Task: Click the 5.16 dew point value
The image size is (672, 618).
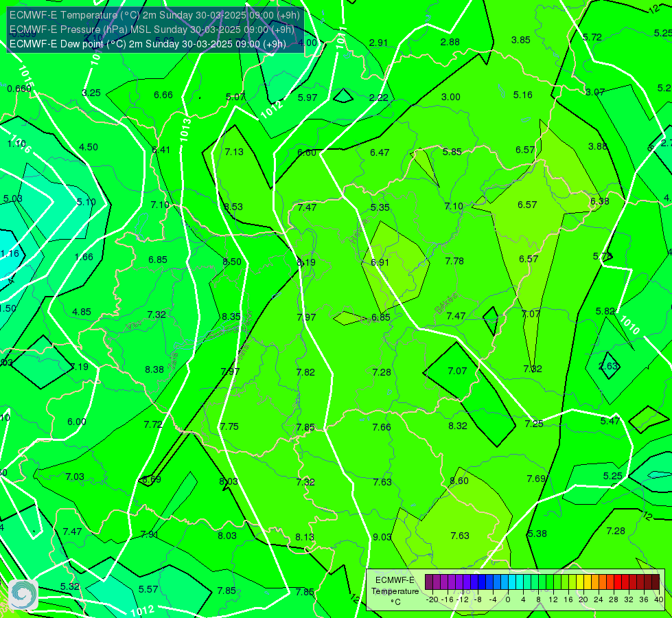Action: tap(523, 95)
